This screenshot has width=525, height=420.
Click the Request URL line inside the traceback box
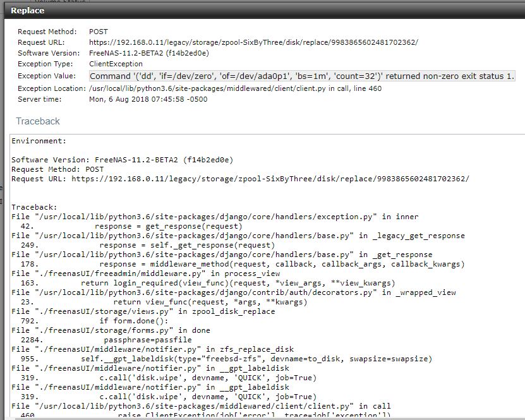pyautogui.click(x=241, y=178)
